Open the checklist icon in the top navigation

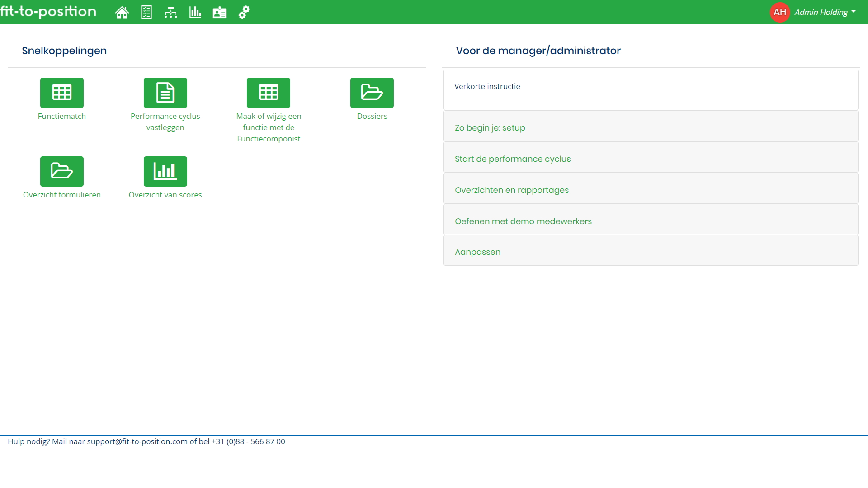point(146,12)
